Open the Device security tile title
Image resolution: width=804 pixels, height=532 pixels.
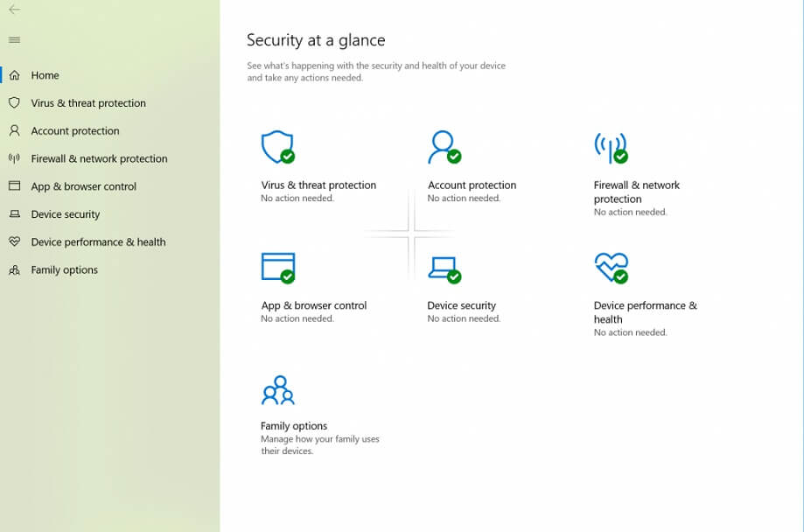click(461, 305)
